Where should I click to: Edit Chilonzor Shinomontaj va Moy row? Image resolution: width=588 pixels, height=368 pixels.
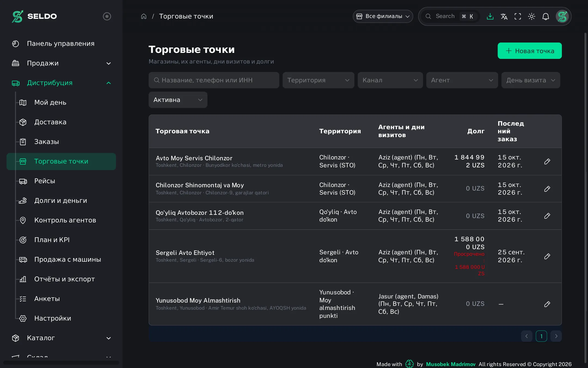click(547, 189)
